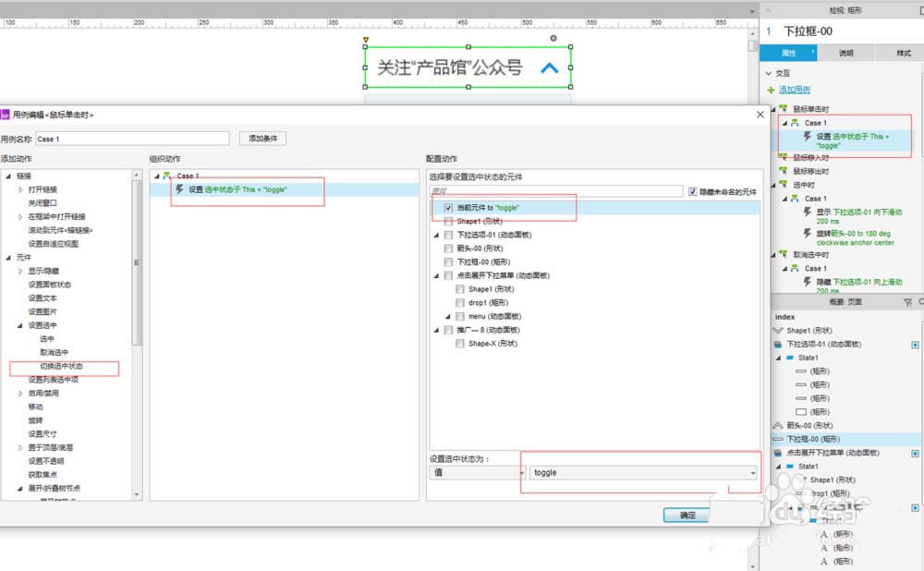Screen dimensions: 924x571
Task: Toggle 隐藏未命名的元件 checkbox
Action: [x=693, y=191]
